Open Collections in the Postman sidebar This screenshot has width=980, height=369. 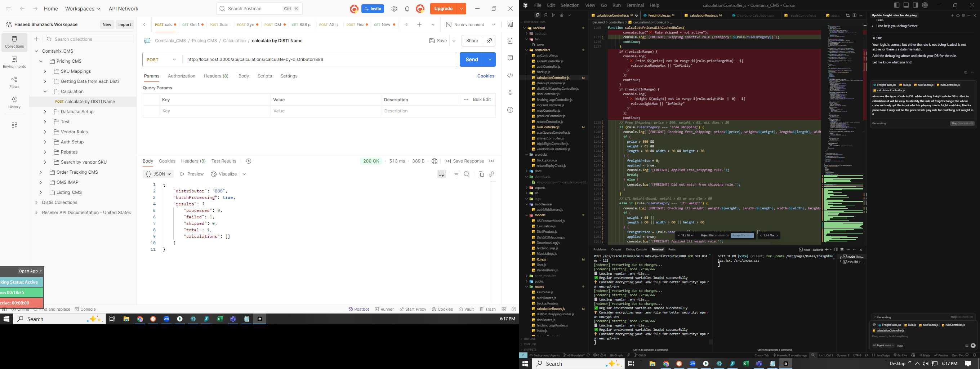(14, 42)
